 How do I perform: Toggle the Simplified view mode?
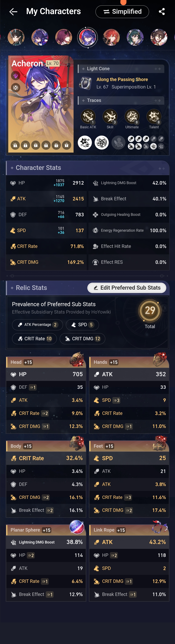pyautogui.click(x=122, y=11)
